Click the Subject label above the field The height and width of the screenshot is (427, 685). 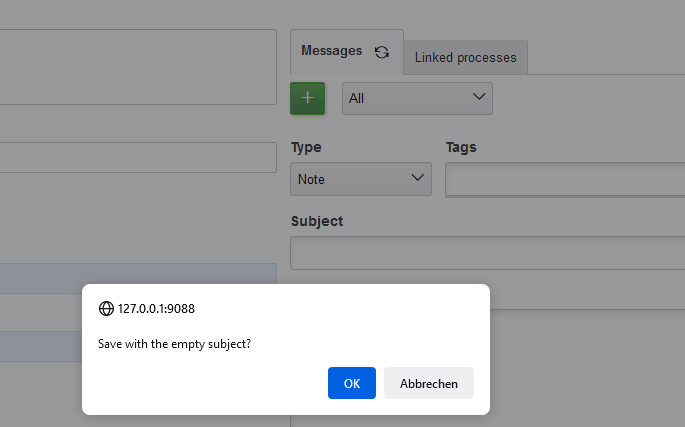(x=316, y=221)
